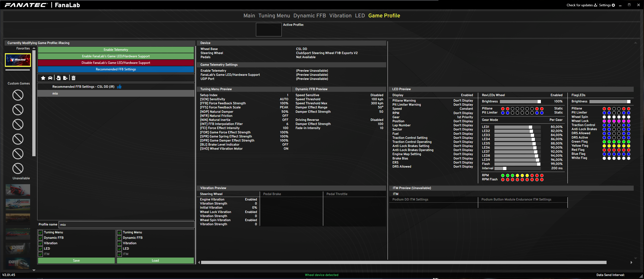The width and height of the screenshot is (644, 279).
Task: Click the Flash percentage slider
Action: pos(518,164)
